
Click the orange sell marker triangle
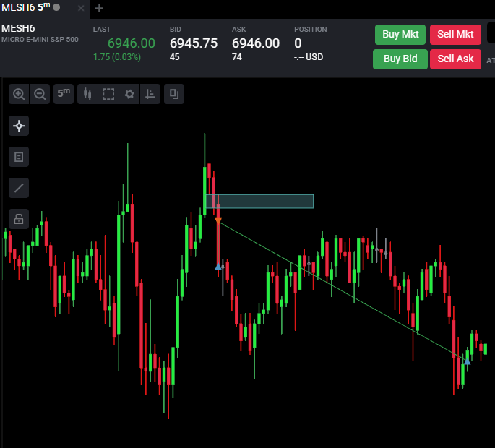(218, 220)
